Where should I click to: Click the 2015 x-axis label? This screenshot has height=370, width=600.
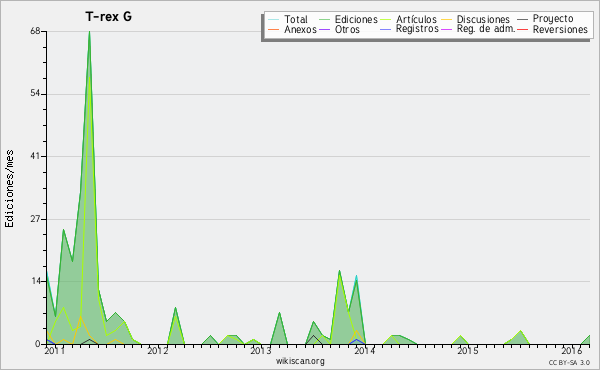click(x=468, y=350)
